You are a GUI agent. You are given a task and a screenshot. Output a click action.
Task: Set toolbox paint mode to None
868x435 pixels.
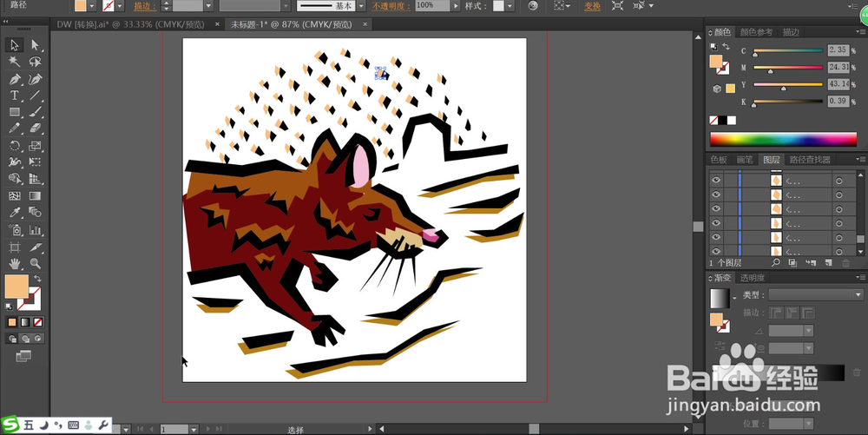click(x=38, y=322)
